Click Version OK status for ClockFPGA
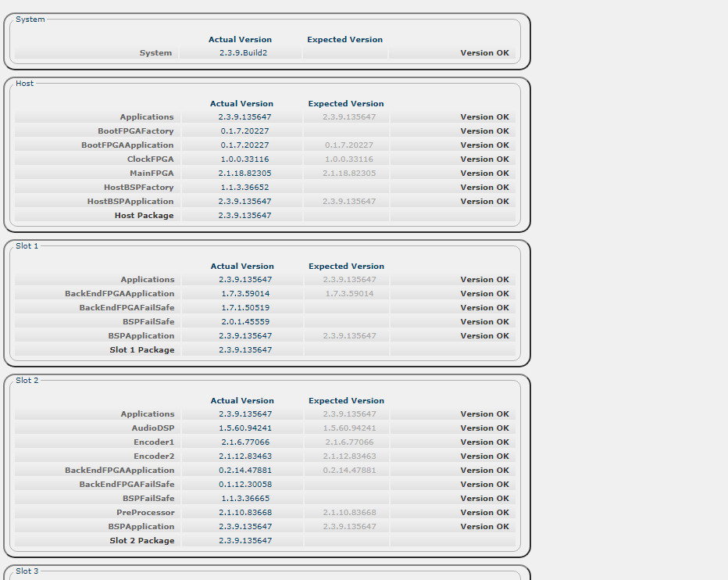 pos(485,159)
